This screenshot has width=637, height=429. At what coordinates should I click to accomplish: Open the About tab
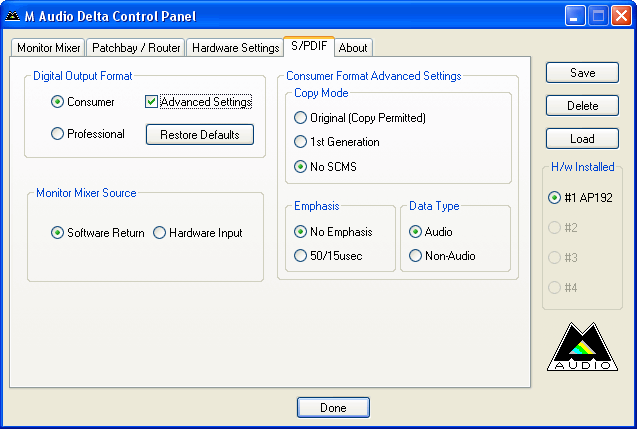[353, 48]
